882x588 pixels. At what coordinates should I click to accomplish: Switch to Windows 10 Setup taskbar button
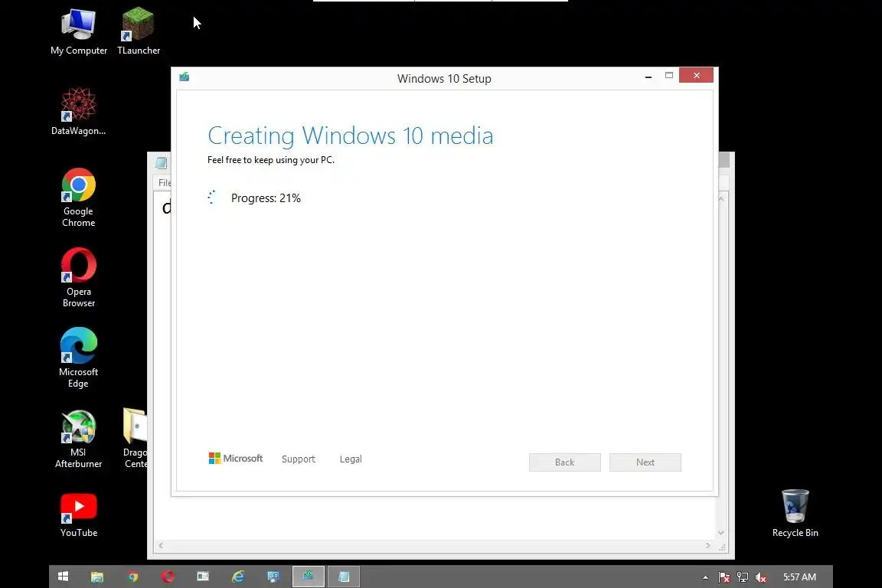309,577
